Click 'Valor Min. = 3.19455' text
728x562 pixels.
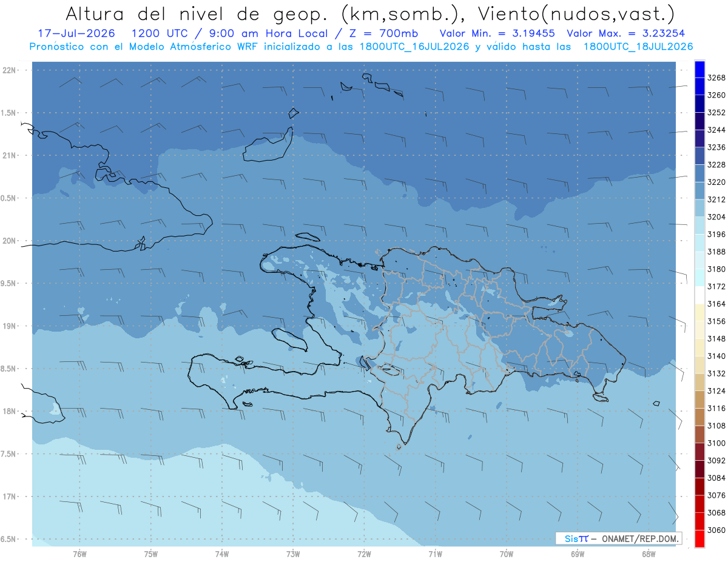(x=498, y=33)
